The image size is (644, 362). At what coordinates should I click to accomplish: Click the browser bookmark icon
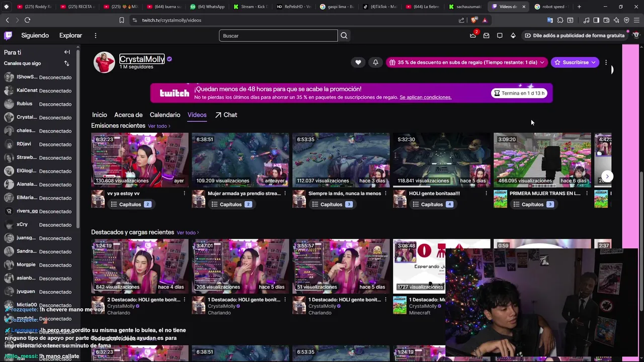click(122, 20)
